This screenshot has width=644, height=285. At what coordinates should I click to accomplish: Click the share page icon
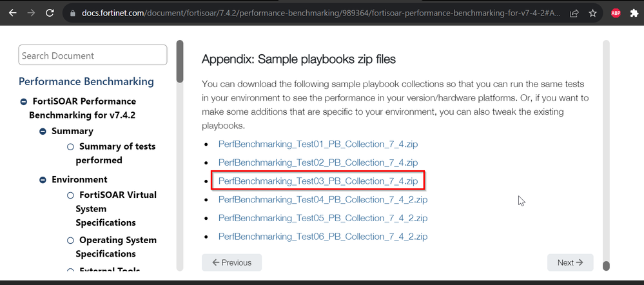(x=574, y=13)
